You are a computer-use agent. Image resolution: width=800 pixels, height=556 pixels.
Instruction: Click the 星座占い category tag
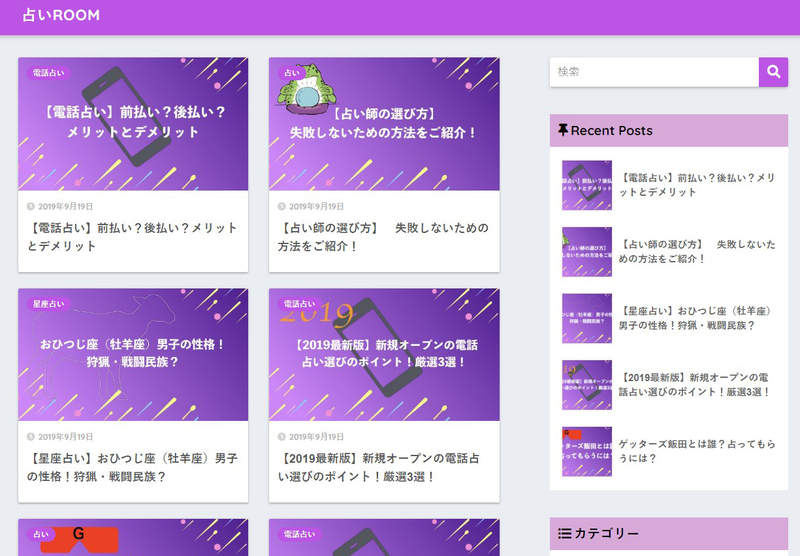click(49, 304)
